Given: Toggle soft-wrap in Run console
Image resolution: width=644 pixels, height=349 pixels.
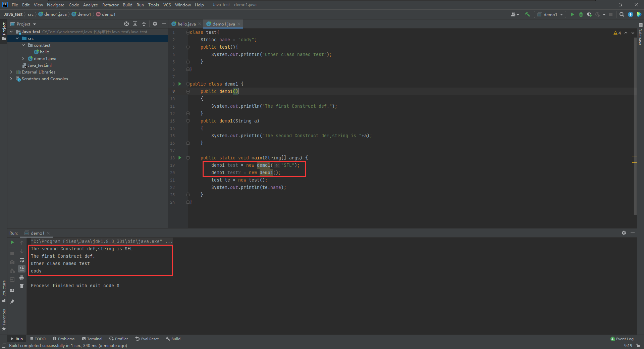Looking at the screenshot, I should 22,260.
